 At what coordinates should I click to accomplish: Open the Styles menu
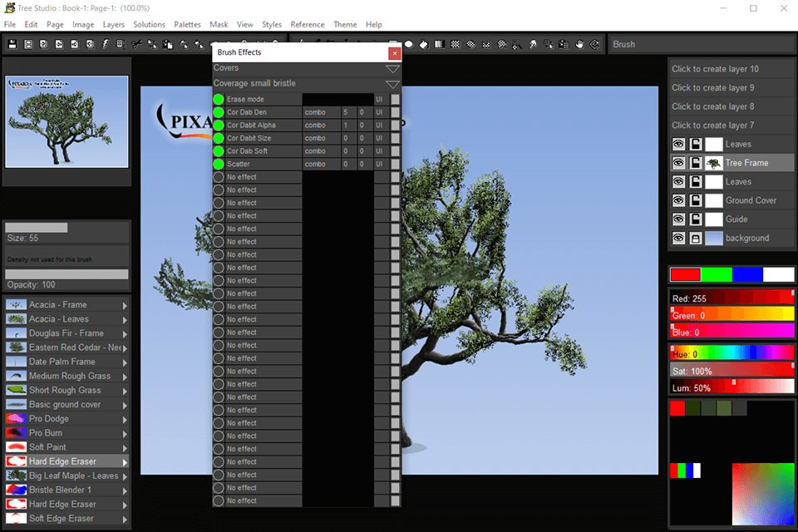tap(272, 24)
